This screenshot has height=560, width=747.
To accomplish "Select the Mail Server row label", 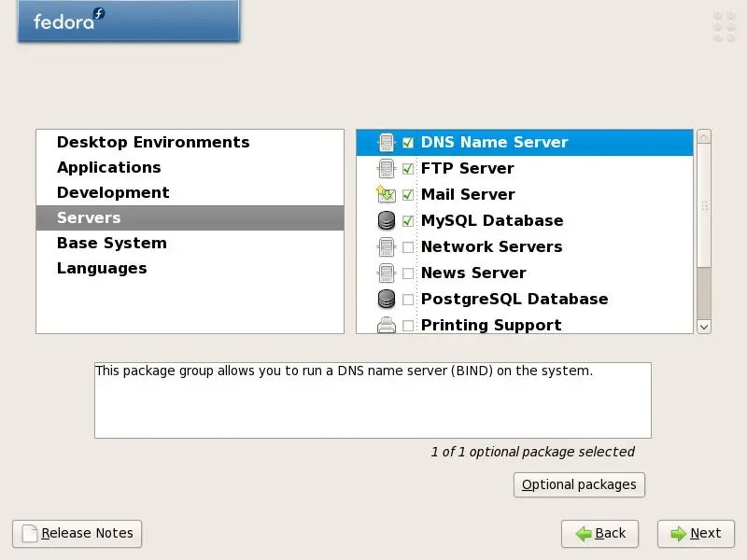I will click(x=468, y=194).
